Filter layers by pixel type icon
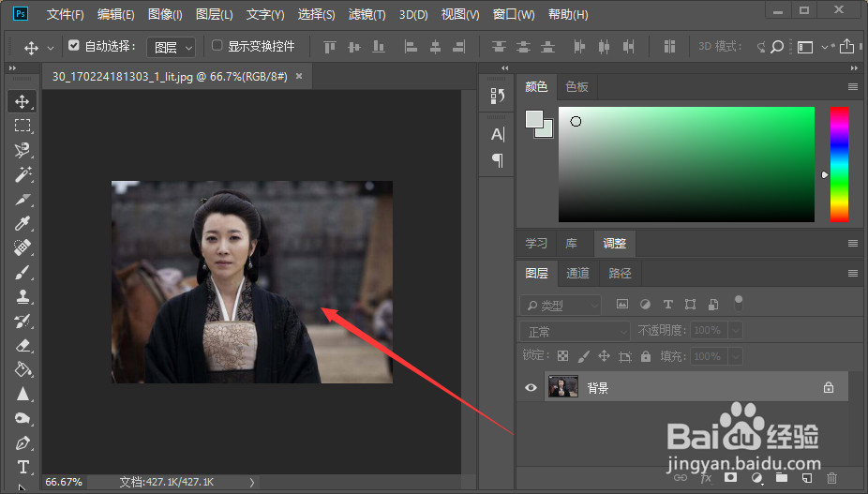The width and height of the screenshot is (868, 494). tap(622, 304)
